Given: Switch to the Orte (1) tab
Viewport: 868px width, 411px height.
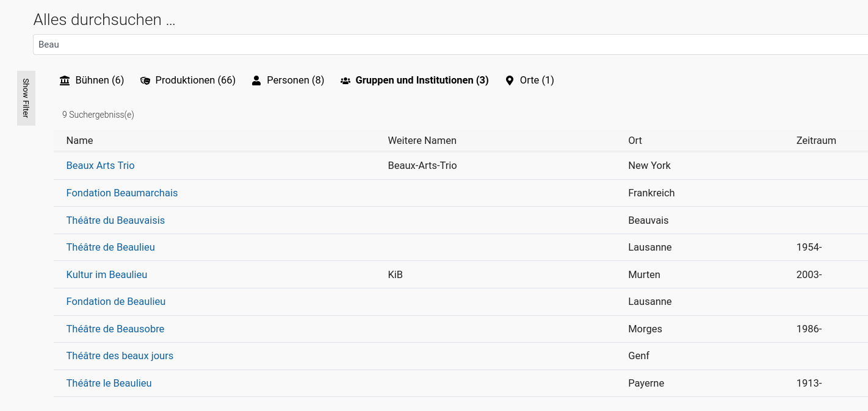Looking at the screenshot, I should point(530,80).
